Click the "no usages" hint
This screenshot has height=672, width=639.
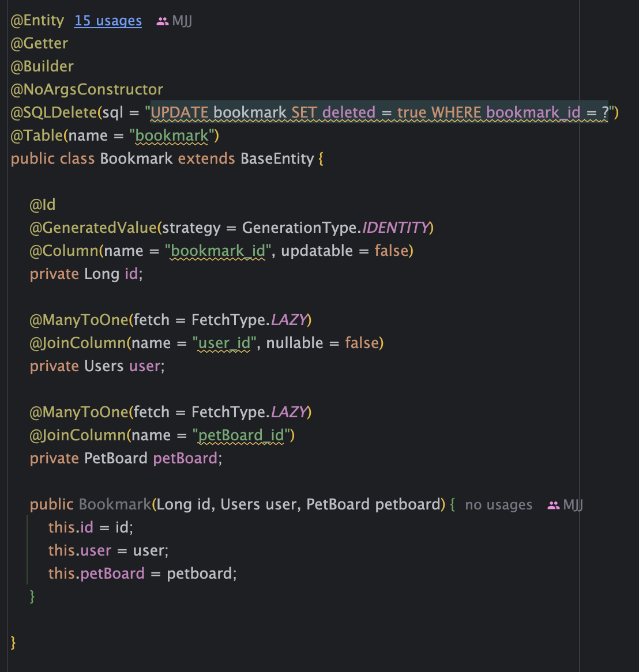[x=499, y=505]
